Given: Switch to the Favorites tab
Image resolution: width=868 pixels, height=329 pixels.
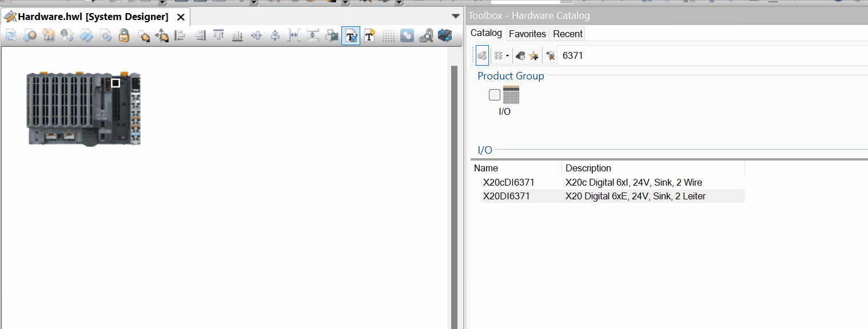Looking at the screenshot, I should (527, 34).
